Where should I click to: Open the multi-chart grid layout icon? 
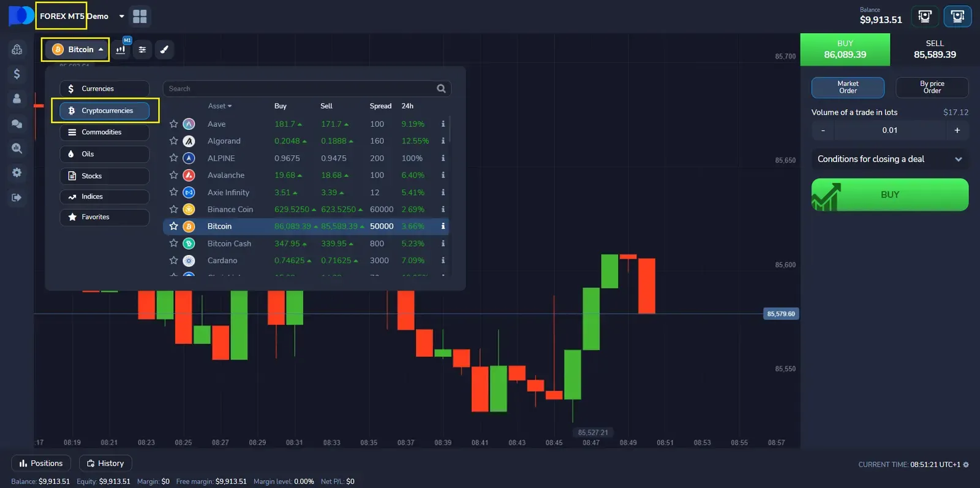coord(140,17)
